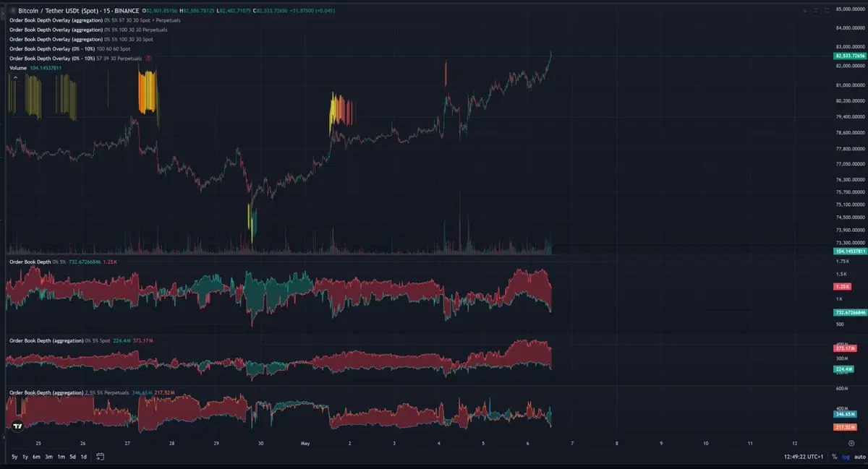Select the 5d time range
The height and width of the screenshot is (469, 868).
pyautogui.click(x=72, y=457)
